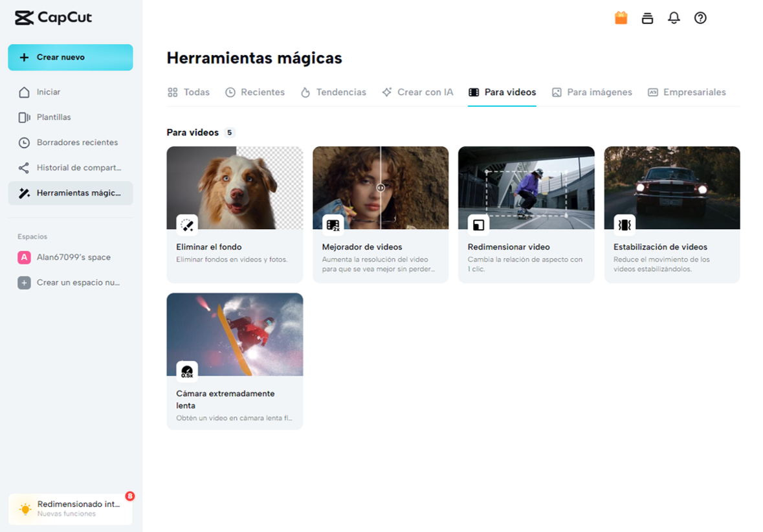Click the Espacios section label

tap(32, 237)
